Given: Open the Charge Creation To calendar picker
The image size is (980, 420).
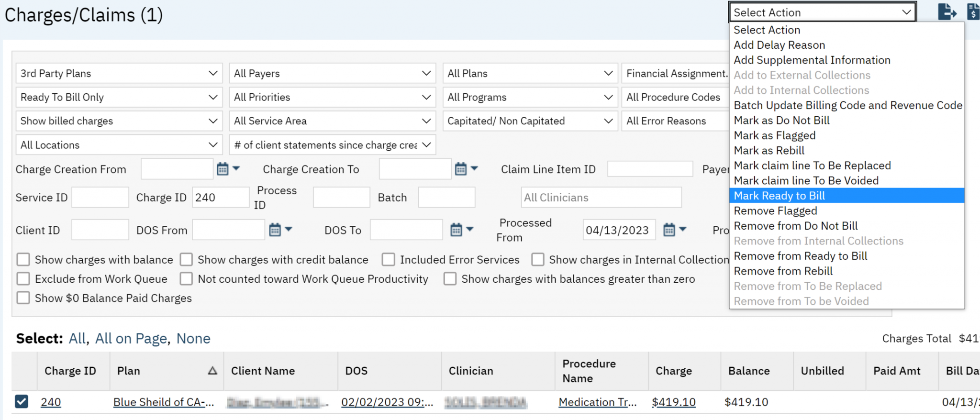Looking at the screenshot, I should point(460,169).
